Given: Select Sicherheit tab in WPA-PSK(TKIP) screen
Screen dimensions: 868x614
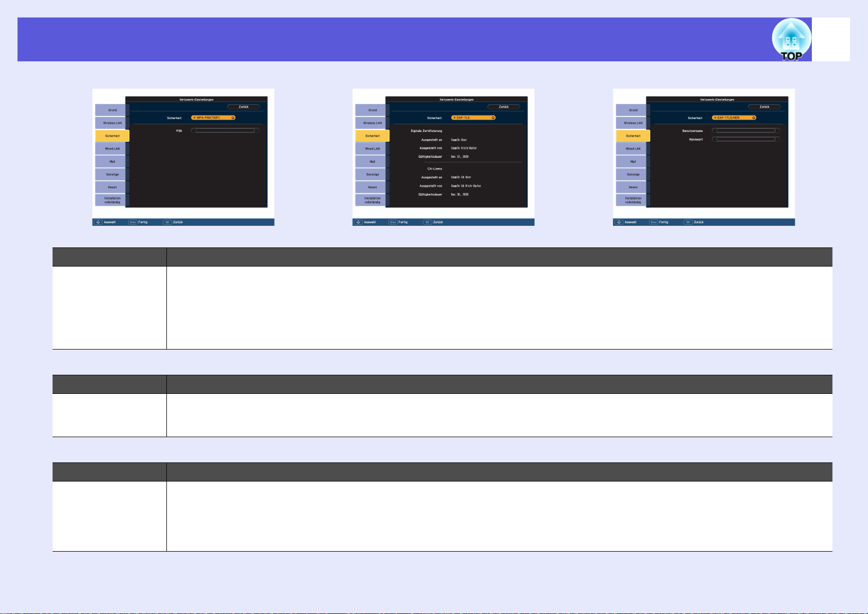Looking at the screenshot, I should click(112, 136).
